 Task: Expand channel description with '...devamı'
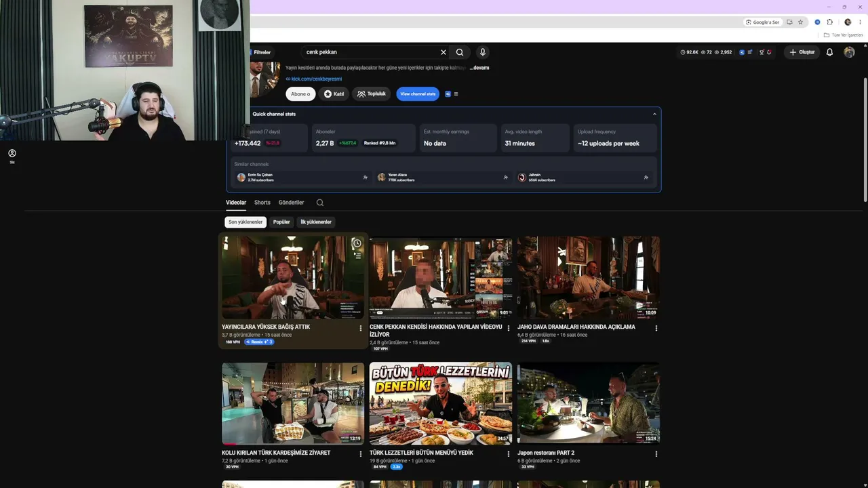click(479, 68)
